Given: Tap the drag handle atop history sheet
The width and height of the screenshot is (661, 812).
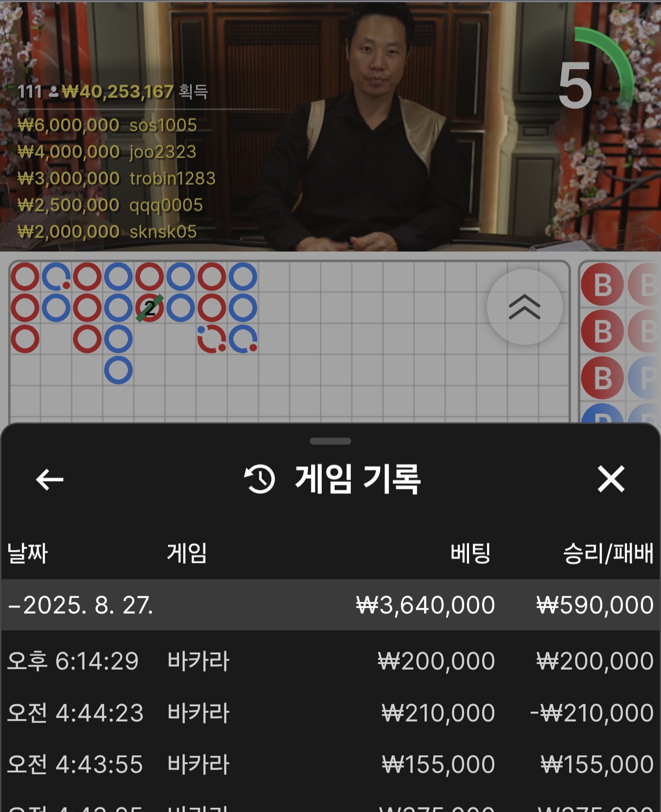Looking at the screenshot, I should tap(330, 441).
